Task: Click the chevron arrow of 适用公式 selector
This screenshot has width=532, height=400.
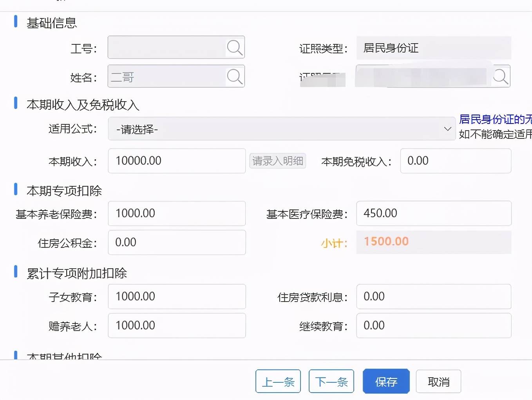Action: [447, 129]
